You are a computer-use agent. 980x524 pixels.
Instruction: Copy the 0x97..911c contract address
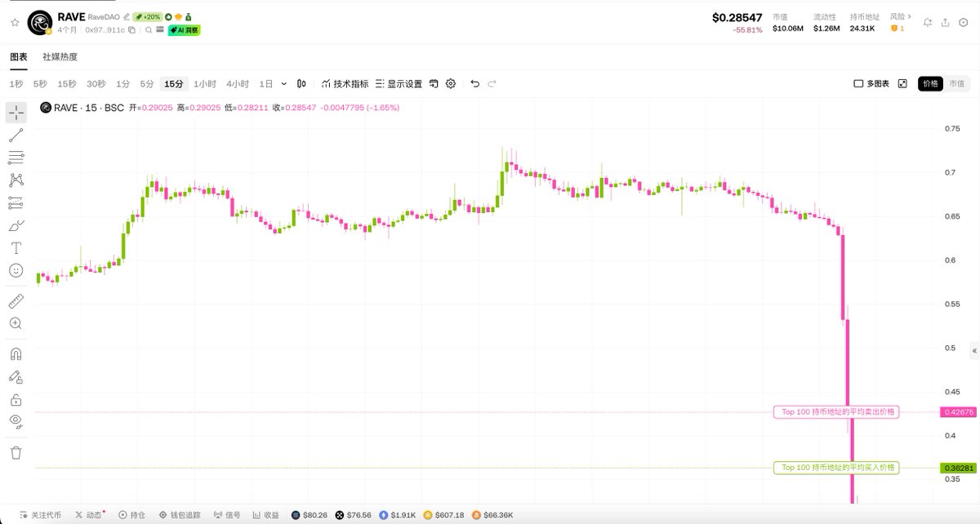point(131,30)
